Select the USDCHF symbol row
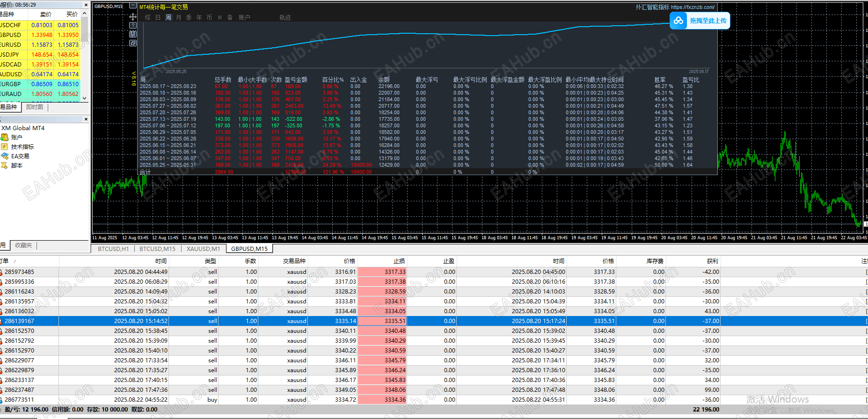The height and width of the screenshot is (419, 868). coord(40,25)
